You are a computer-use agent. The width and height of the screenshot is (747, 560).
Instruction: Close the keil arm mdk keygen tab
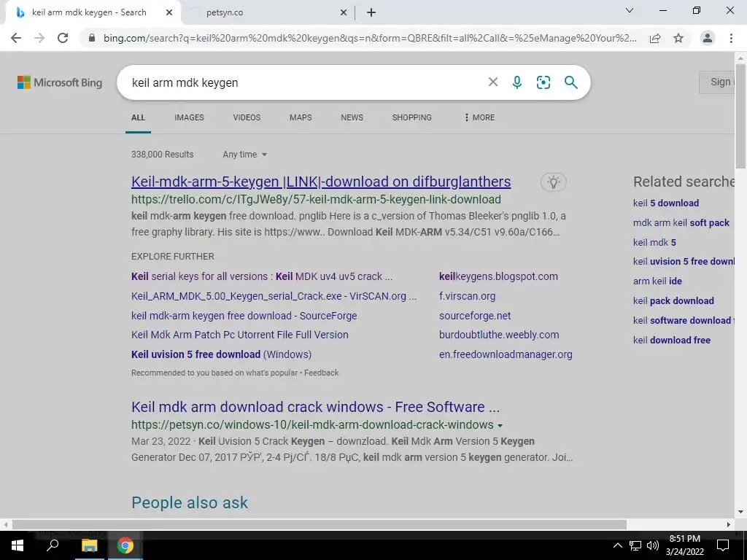169,13
